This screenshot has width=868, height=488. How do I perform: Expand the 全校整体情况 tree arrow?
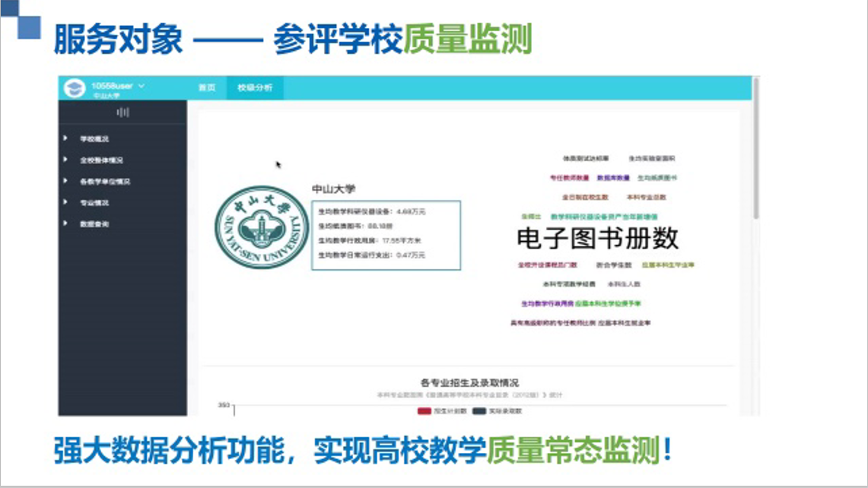tap(66, 160)
